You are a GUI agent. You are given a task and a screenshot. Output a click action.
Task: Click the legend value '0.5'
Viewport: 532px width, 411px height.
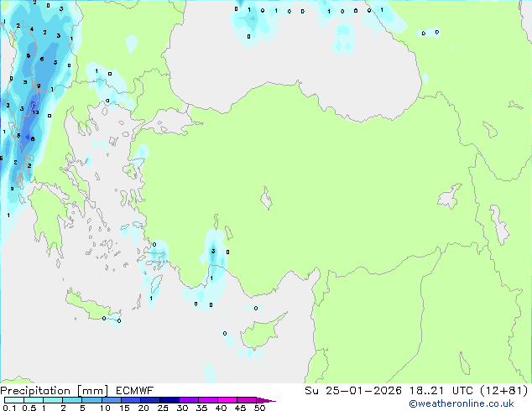[x=29, y=408]
